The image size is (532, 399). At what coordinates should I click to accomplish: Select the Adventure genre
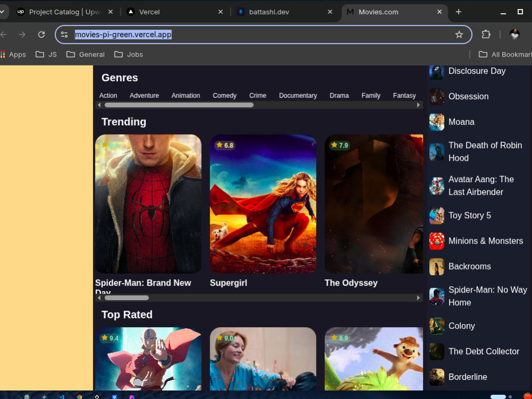[x=144, y=95]
